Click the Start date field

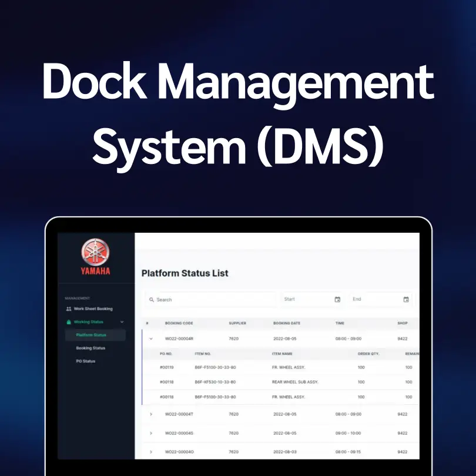click(x=313, y=299)
